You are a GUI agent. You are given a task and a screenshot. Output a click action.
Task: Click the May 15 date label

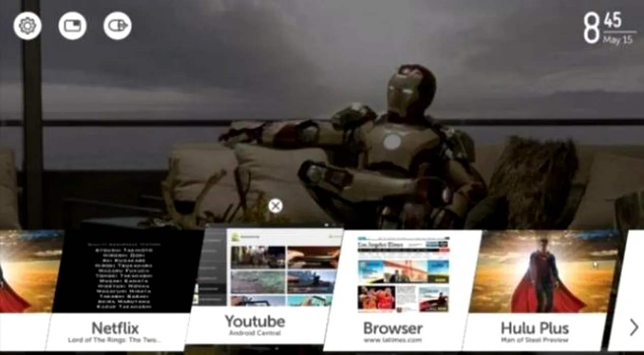(x=618, y=40)
